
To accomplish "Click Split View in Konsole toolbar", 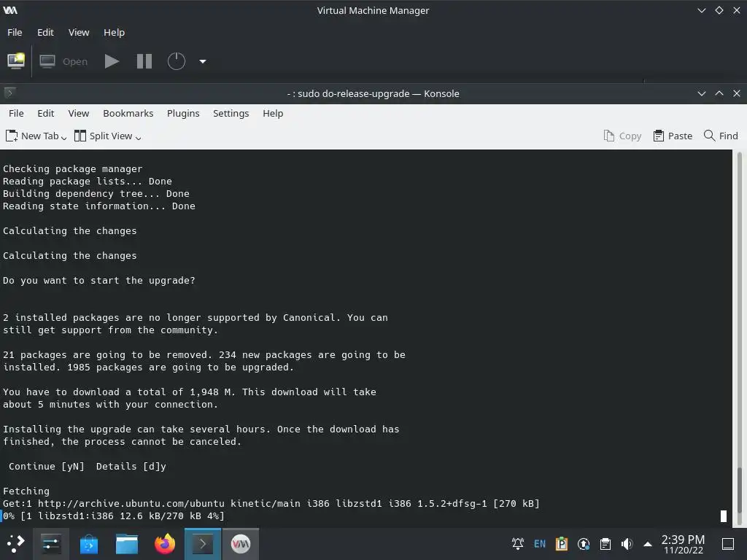I will click(x=104, y=136).
